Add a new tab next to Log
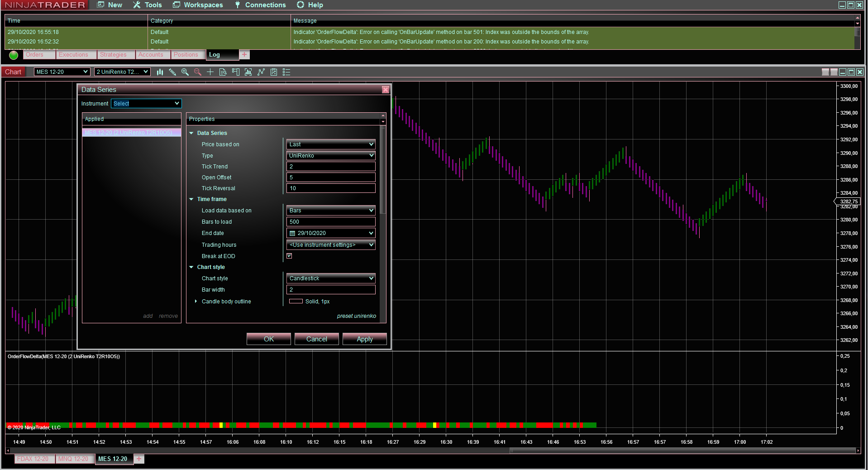 [x=244, y=55]
